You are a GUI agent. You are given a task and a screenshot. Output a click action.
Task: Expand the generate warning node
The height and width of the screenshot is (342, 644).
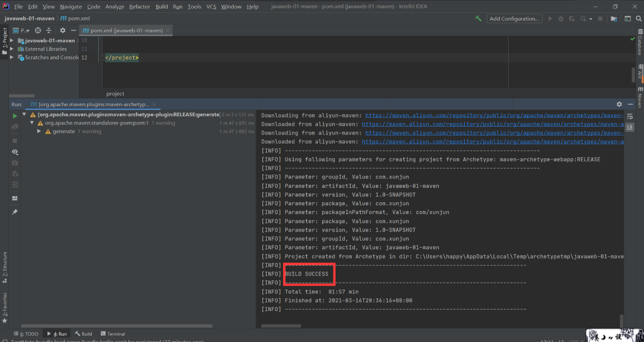click(x=39, y=131)
